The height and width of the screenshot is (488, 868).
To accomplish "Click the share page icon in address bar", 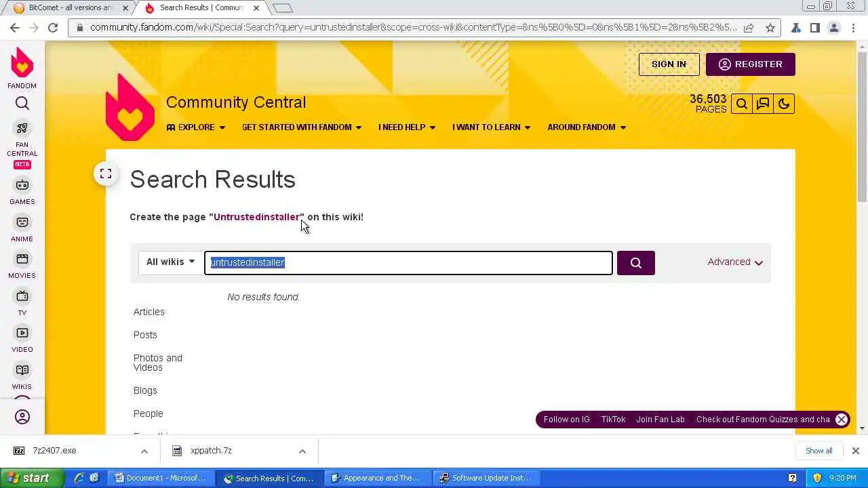I will click(x=749, y=28).
